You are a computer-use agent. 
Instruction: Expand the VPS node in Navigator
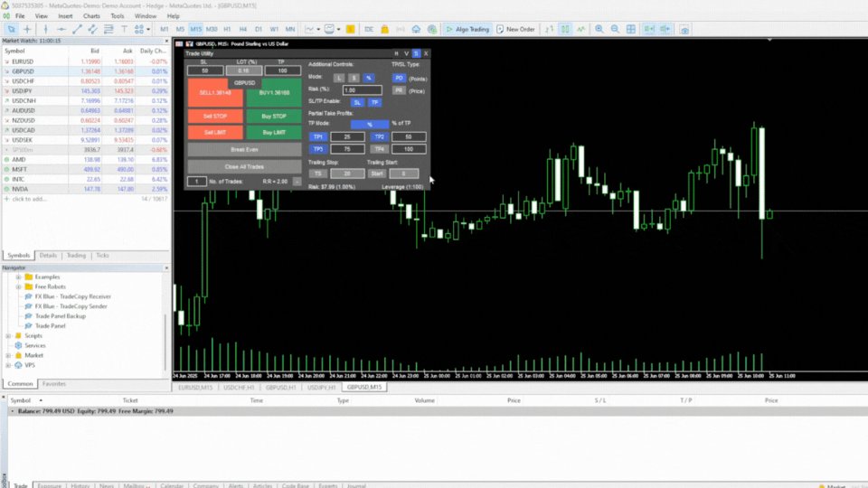8,365
